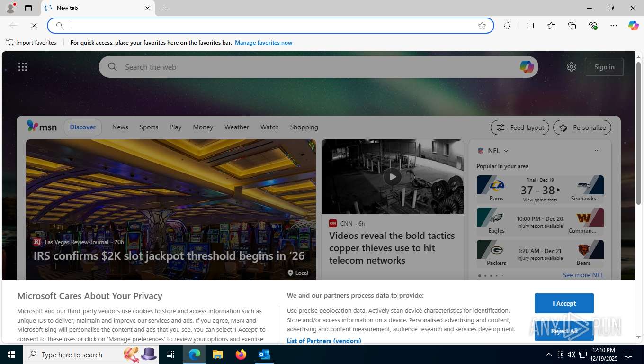Click Las Vegas Review-Journal source label
This screenshot has height=364, width=644.
coord(77,242)
